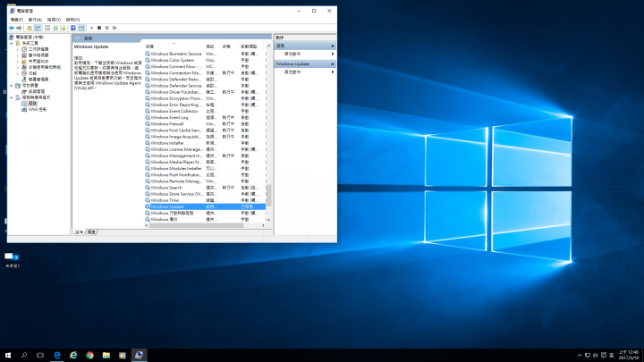Open the File (F) menu

[x=17, y=20]
